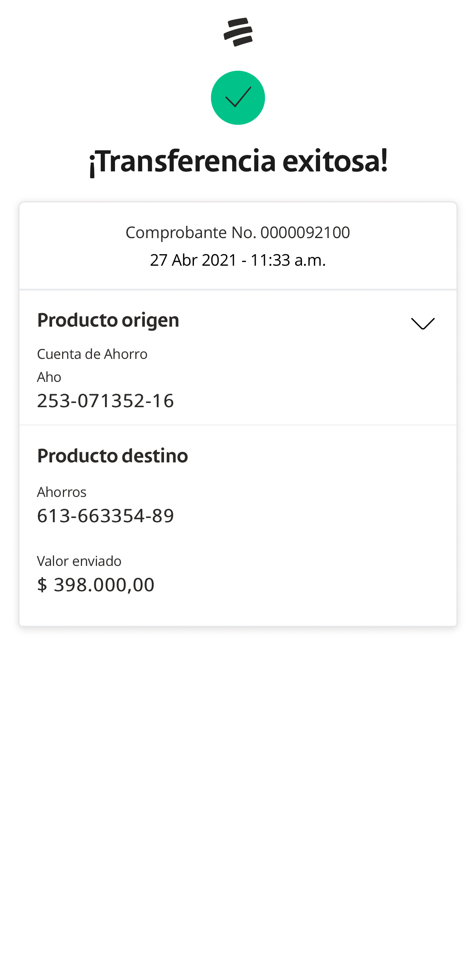Click the word "¡Transferencia" in the title
The image size is (476, 980).
pyautogui.click(x=182, y=161)
